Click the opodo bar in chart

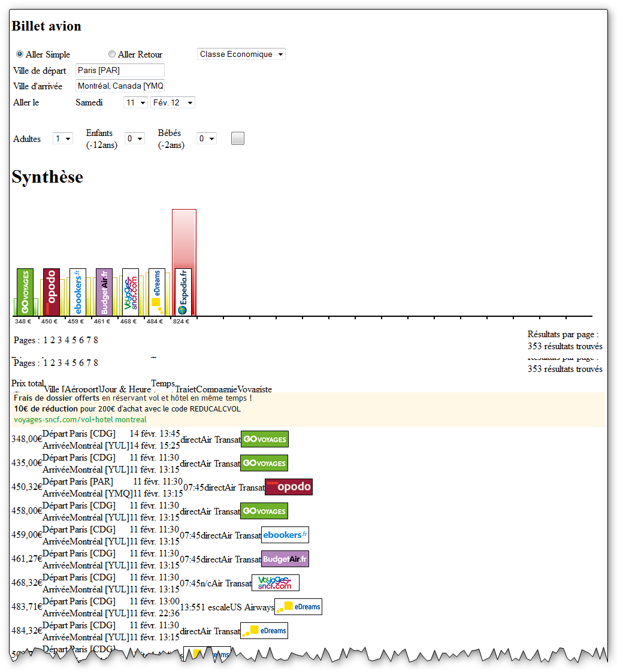point(52,292)
